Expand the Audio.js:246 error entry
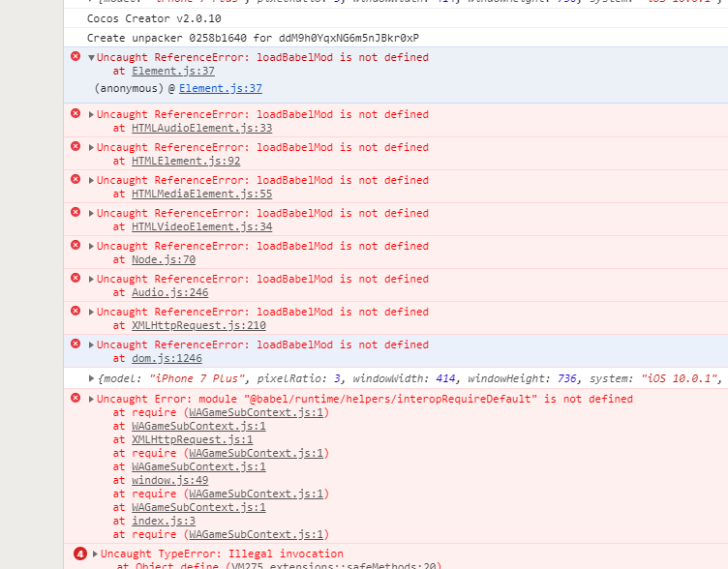The image size is (728, 569). [x=91, y=280]
